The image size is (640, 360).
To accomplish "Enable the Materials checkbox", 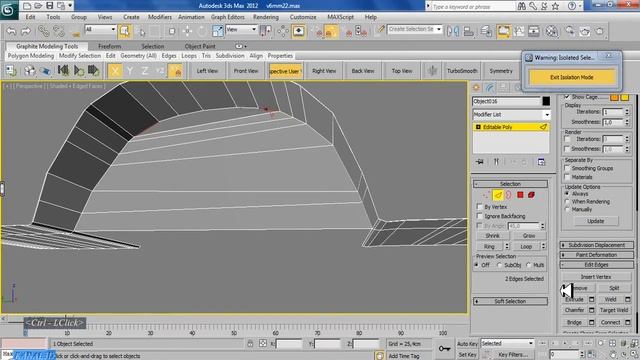I will 567,177.
